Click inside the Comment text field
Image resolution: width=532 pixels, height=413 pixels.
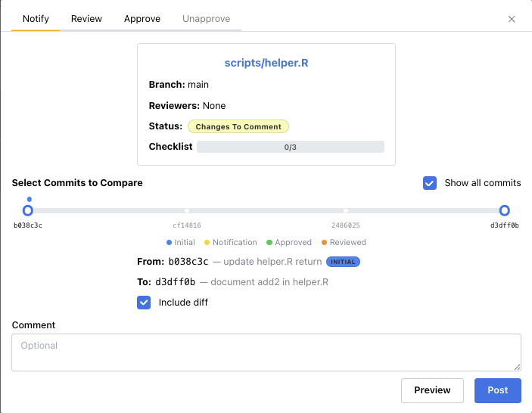click(x=266, y=352)
